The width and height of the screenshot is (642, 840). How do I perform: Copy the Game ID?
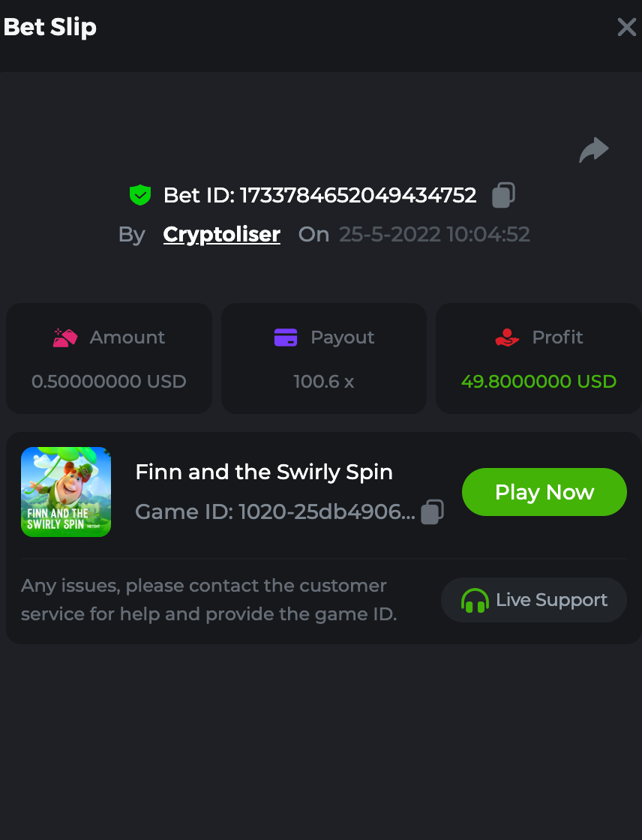pyautogui.click(x=432, y=511)
